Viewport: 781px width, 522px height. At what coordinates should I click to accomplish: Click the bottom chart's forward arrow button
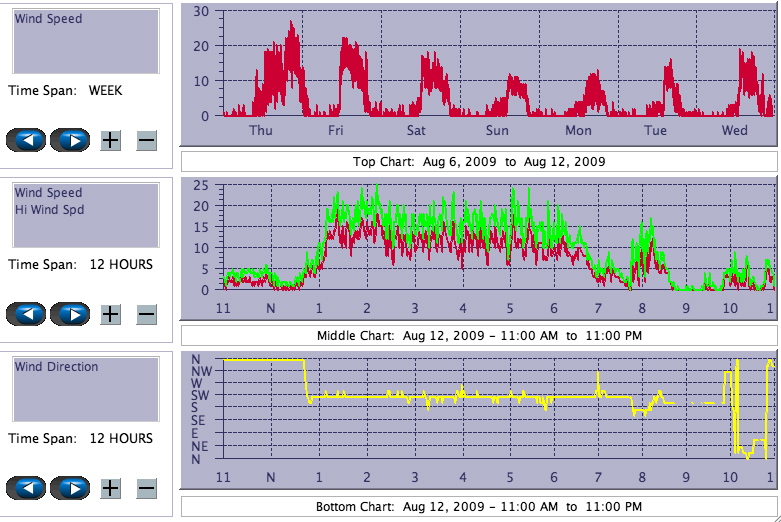point(70,488)
